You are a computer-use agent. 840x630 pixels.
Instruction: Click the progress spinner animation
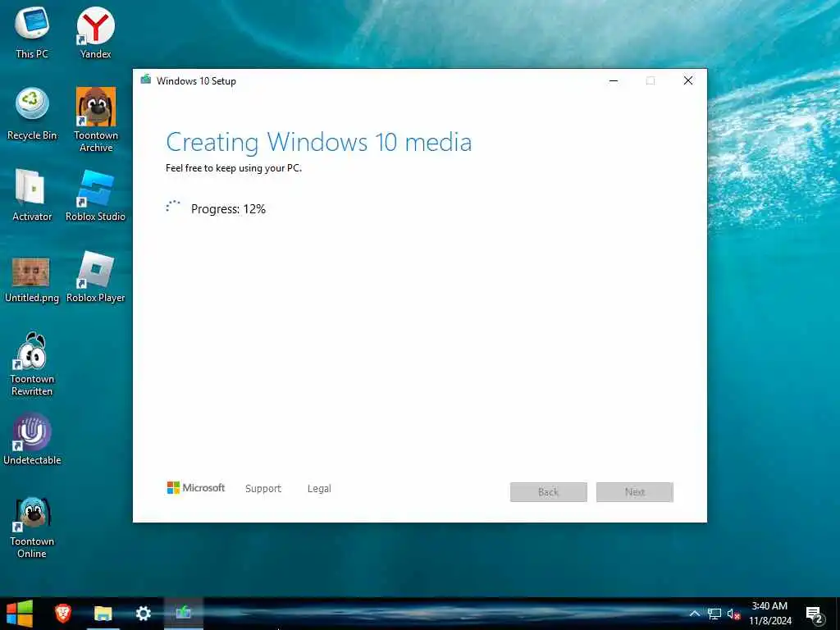pos(173,207)
